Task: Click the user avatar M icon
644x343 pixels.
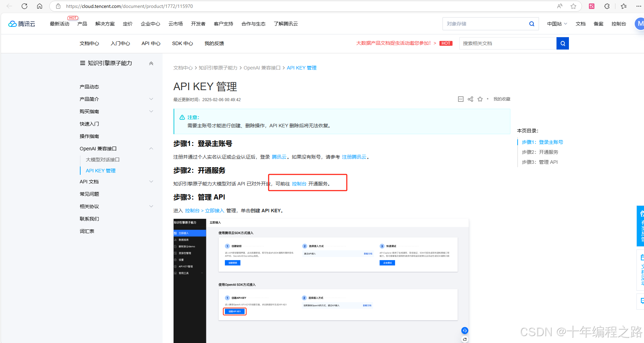Action: 640,24
